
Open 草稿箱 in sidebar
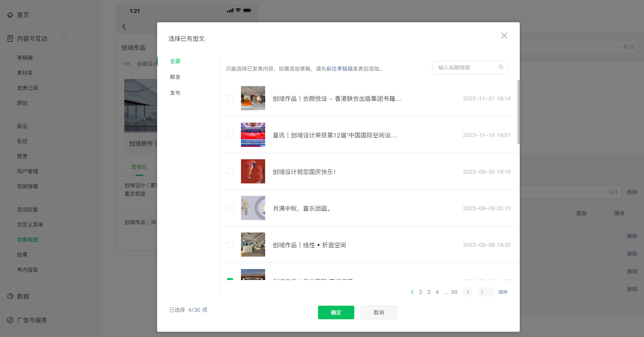pyautogui.click(x=25, y=58)
